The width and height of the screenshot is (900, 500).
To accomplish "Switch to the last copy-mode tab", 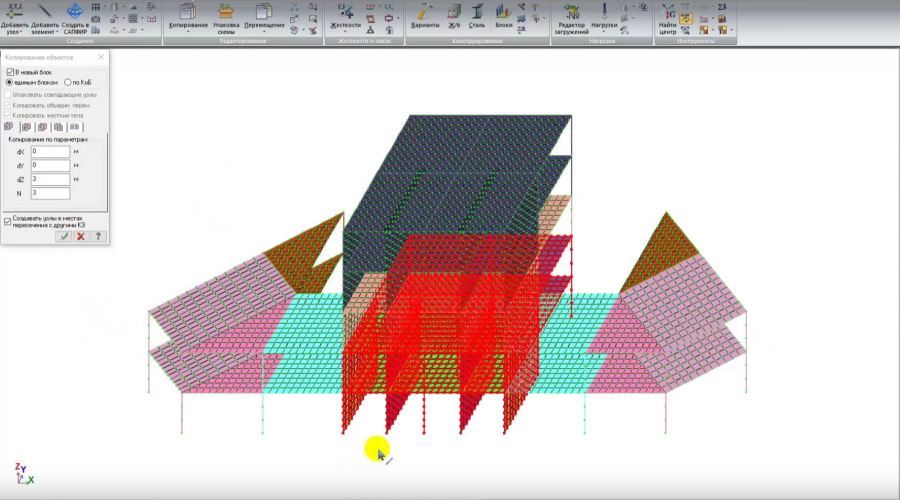I will click(x=74, y=127).
